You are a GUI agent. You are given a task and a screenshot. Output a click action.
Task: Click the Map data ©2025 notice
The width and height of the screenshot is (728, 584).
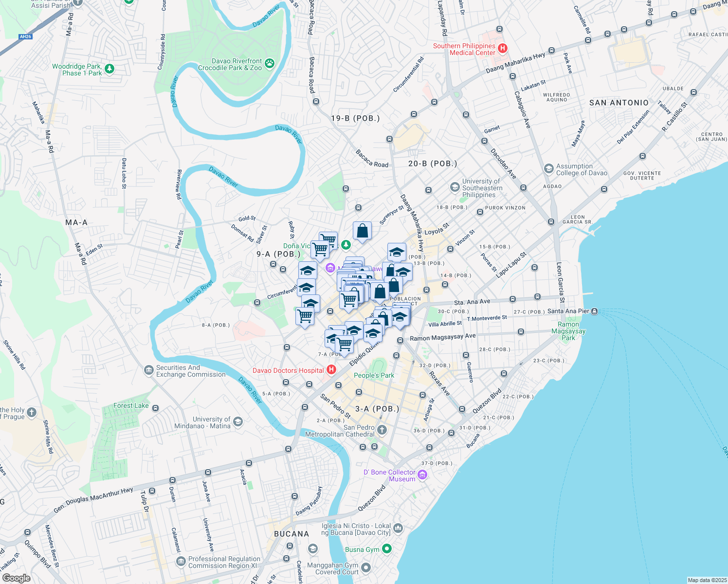[707, 580]
